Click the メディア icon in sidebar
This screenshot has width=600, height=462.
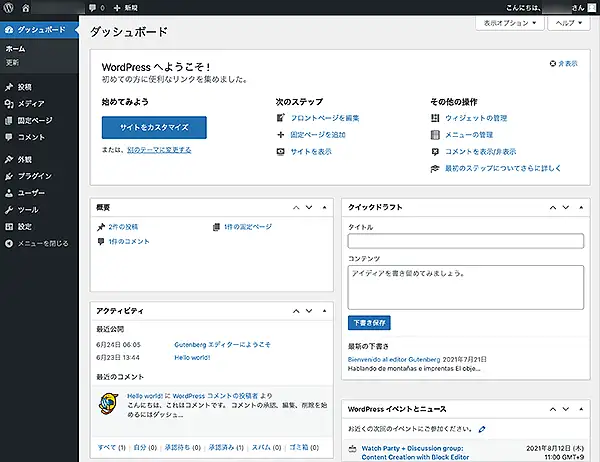pyautogui.click(x=9, y=104)
